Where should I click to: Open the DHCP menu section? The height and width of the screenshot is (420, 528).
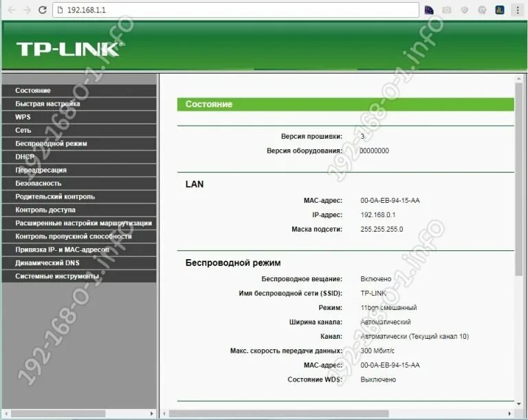pyautogui.click(x=79, y=157)
